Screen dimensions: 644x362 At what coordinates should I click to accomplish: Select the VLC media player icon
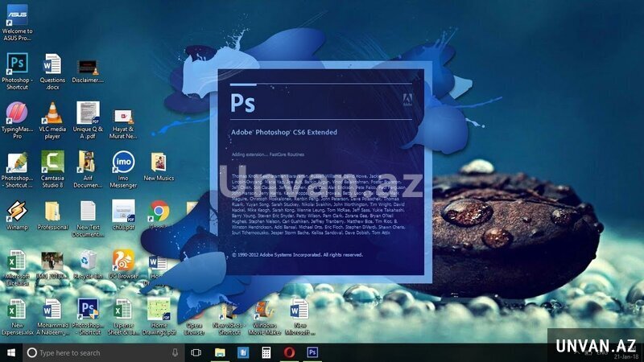tap(52, 113)
